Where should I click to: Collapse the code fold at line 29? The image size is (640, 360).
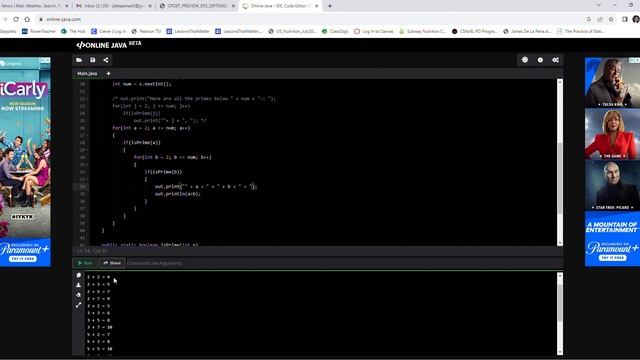click(87, 150)
